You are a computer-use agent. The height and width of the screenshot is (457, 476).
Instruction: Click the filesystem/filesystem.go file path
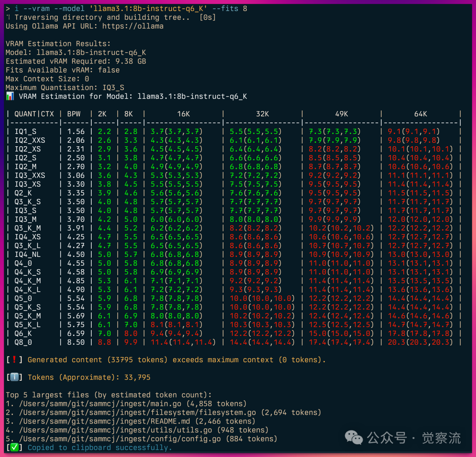[x=138, y=412]
